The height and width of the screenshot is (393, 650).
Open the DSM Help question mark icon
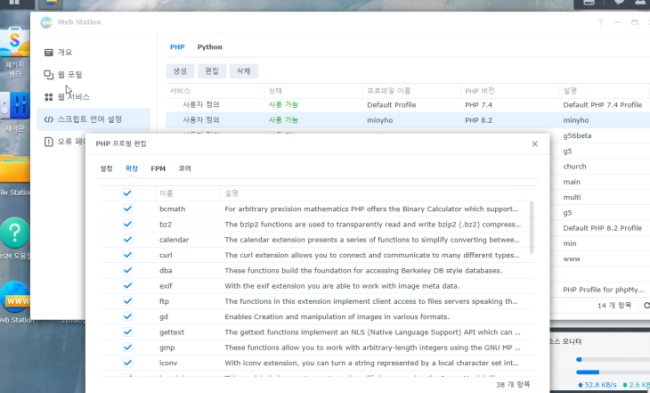15,233
